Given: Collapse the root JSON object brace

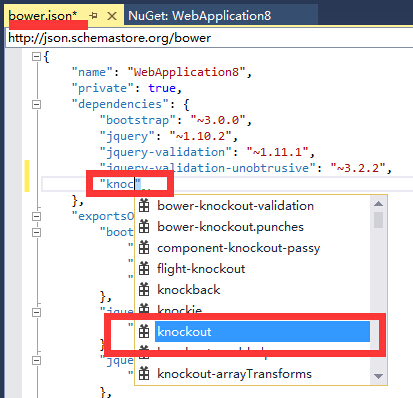Looking at the screenshot, I should pyautogui.click(x=36, y=56).
